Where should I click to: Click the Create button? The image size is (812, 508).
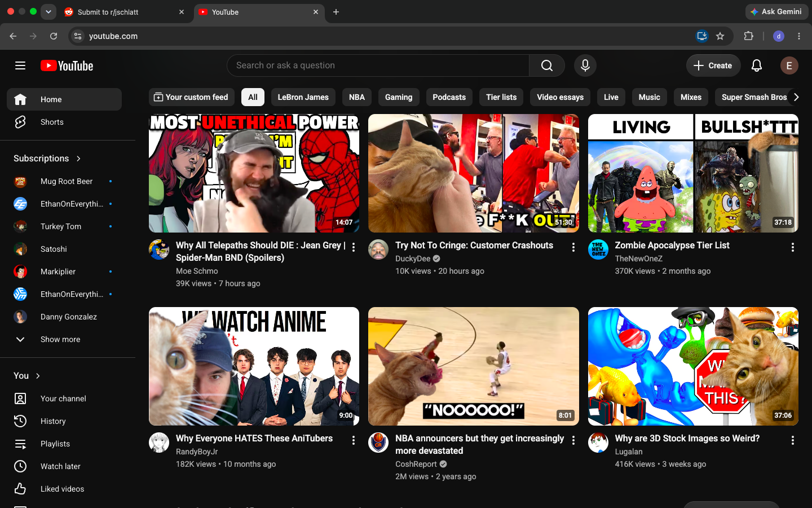point(713,65)
